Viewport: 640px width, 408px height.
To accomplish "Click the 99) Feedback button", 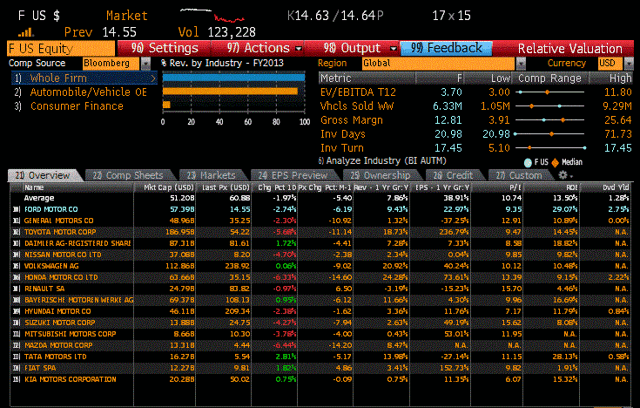I will 446,48.
